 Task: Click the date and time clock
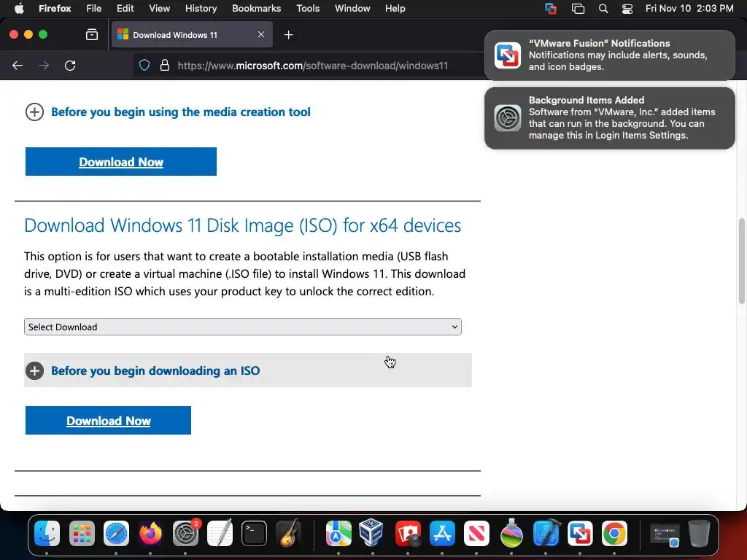pyautogui.click(x=689, y=9)
